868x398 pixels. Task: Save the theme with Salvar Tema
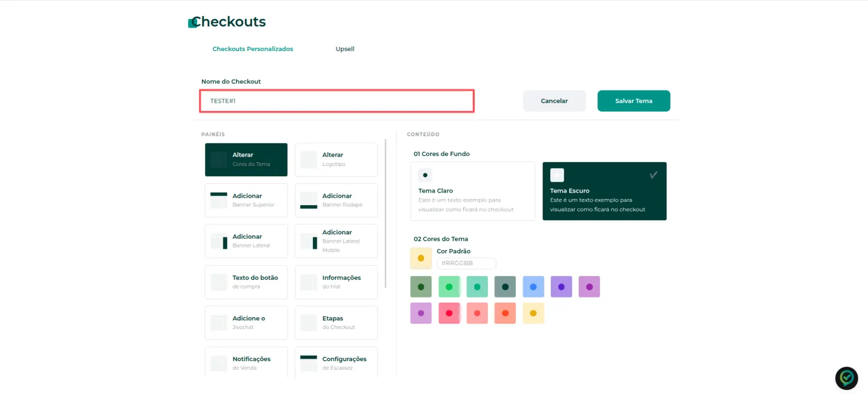click(634, 101)
